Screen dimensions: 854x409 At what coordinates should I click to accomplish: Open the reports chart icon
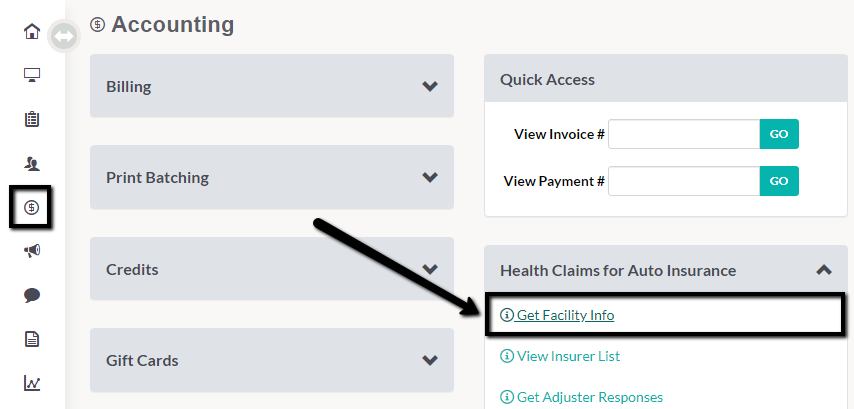[x=32, y=383]
